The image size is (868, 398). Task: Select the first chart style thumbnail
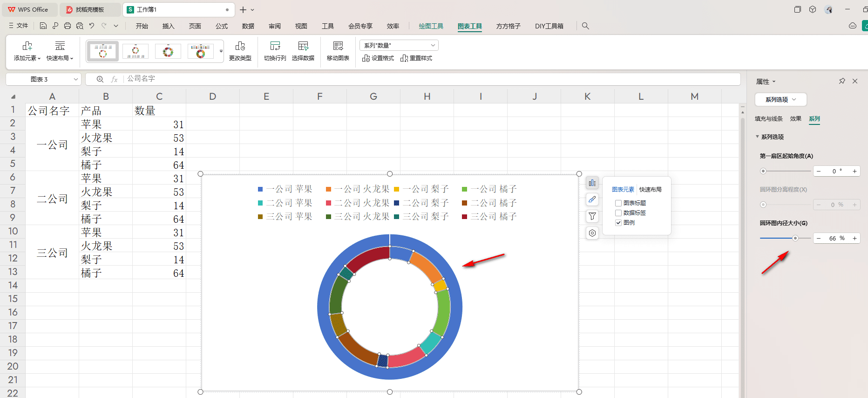click(x=103, y=51)
